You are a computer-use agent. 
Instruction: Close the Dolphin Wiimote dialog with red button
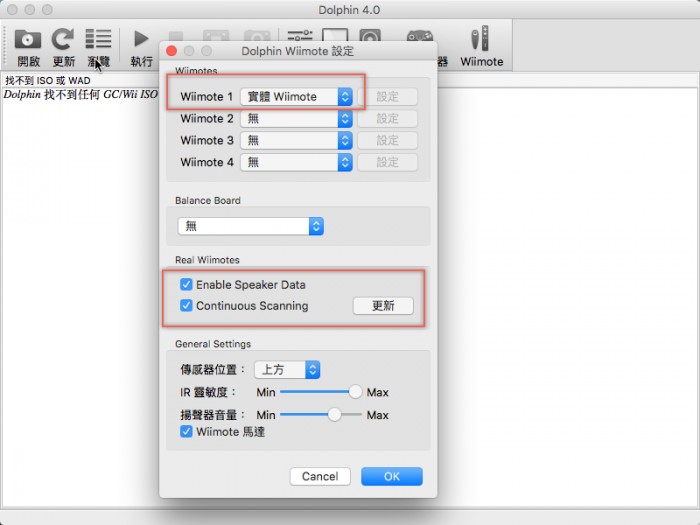tap(171, 51)
